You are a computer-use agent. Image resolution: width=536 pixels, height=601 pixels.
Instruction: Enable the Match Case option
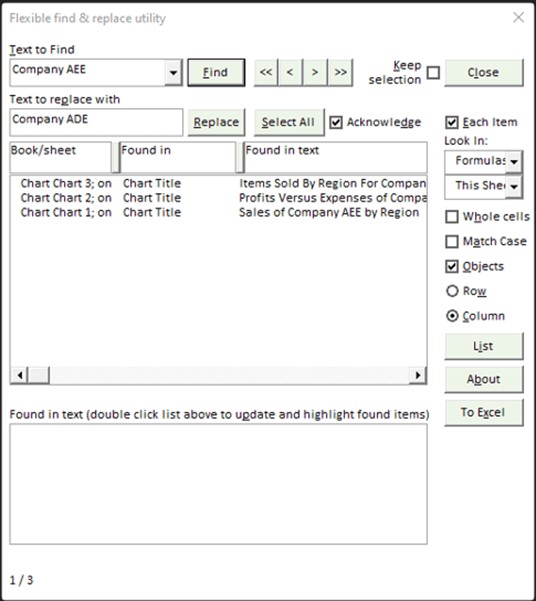point(452,241)
